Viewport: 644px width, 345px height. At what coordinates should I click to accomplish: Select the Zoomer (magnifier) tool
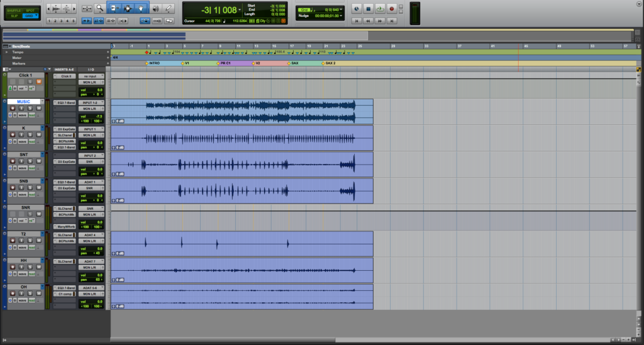[99, 8]
